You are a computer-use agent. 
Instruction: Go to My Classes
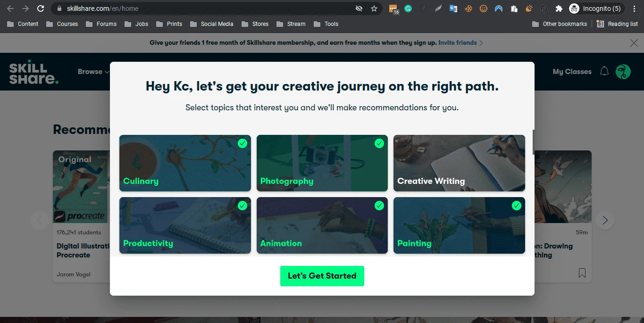572,72
